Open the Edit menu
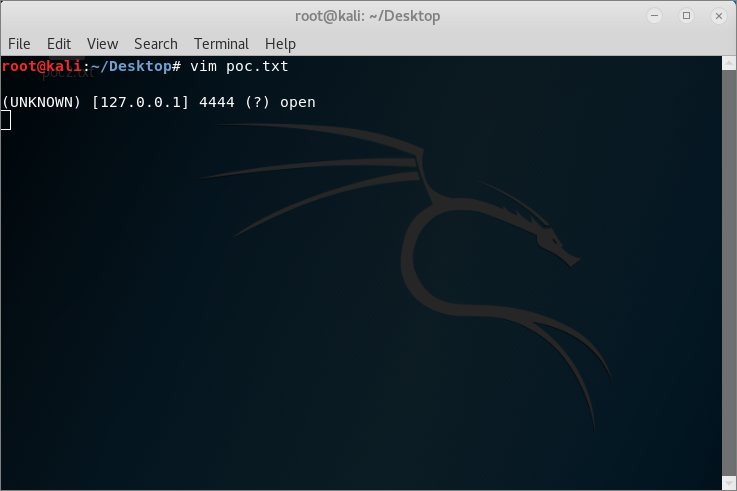 click(x=59, y=44)
